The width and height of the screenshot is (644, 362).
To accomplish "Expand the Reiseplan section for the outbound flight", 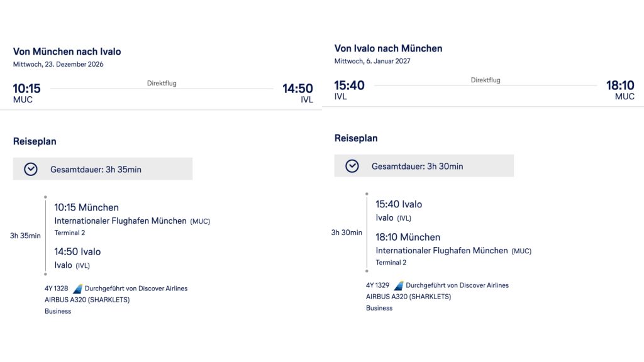I will (35, 141).
